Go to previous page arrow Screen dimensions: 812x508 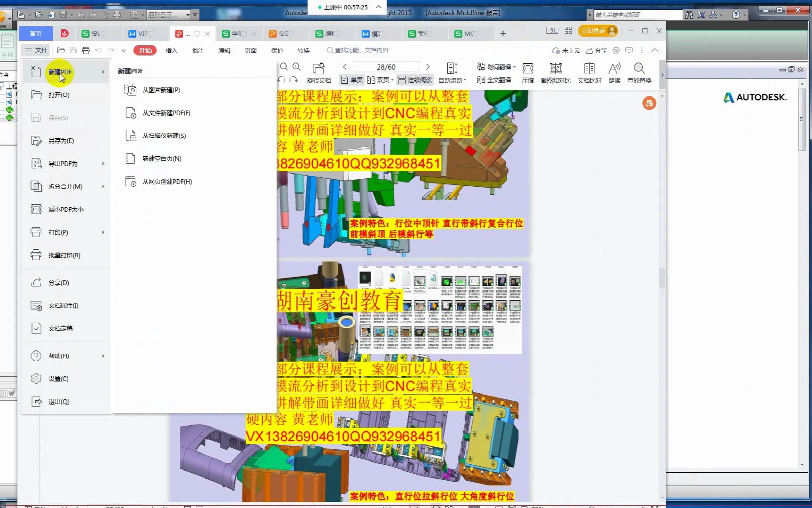(x=345, y=67)
